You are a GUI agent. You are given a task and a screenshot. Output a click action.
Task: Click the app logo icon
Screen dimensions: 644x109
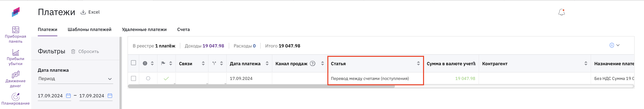pyautogui.click(x=16, y=12)
